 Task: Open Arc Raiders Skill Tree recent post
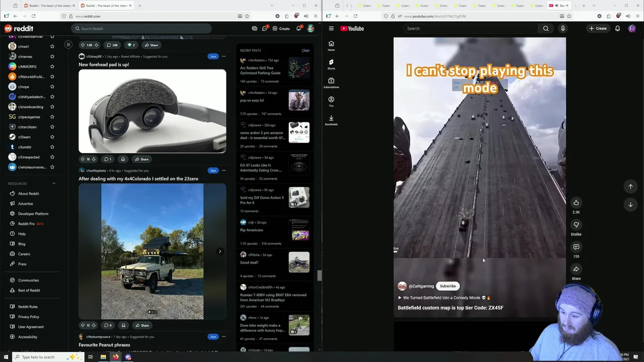point(260,70)
